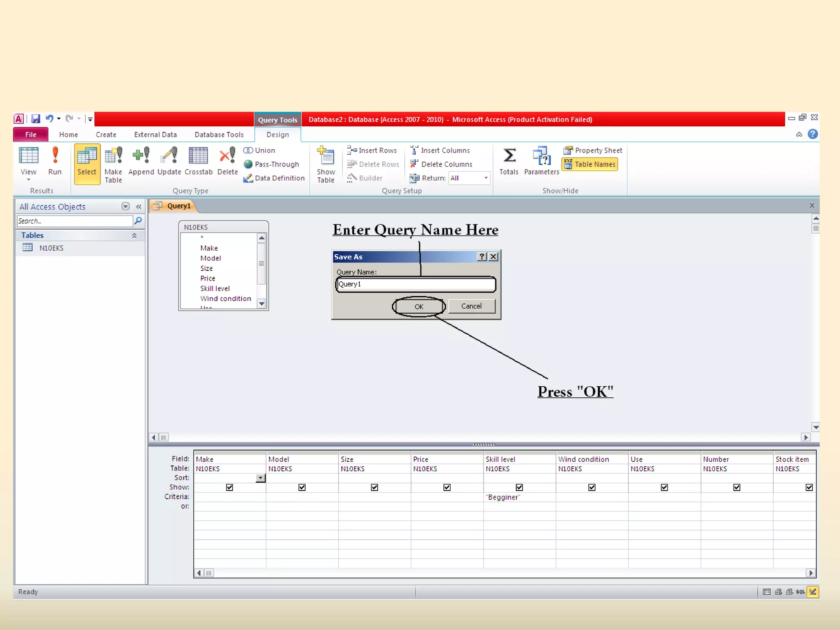This screenshot has width=840, height=630.
Task: Switch to Database Tools tab
Action: [219, 135]
